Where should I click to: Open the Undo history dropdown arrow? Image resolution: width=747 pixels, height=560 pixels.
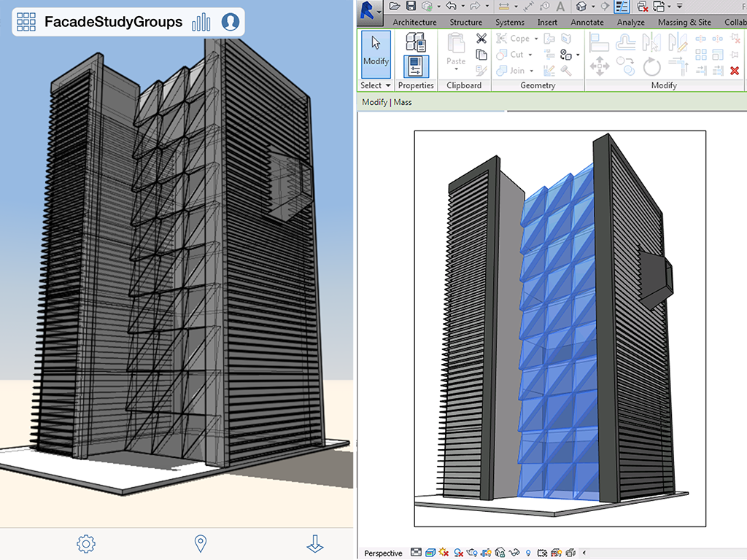click(462, 6)
